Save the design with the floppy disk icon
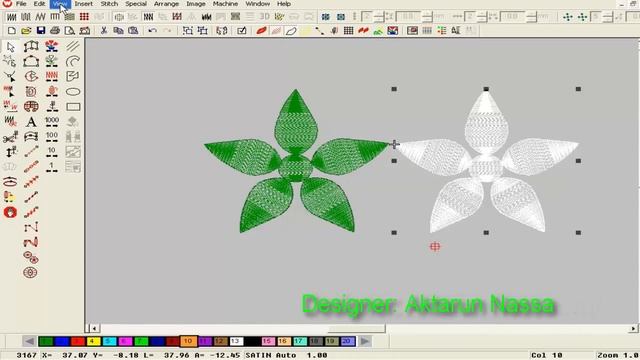 41,31
